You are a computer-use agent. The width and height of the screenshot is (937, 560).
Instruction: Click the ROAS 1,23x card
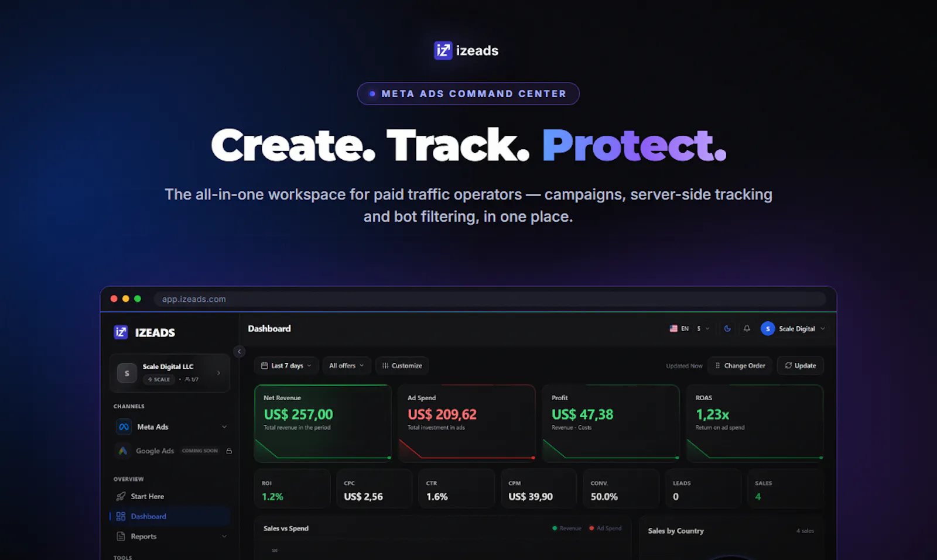755,423
